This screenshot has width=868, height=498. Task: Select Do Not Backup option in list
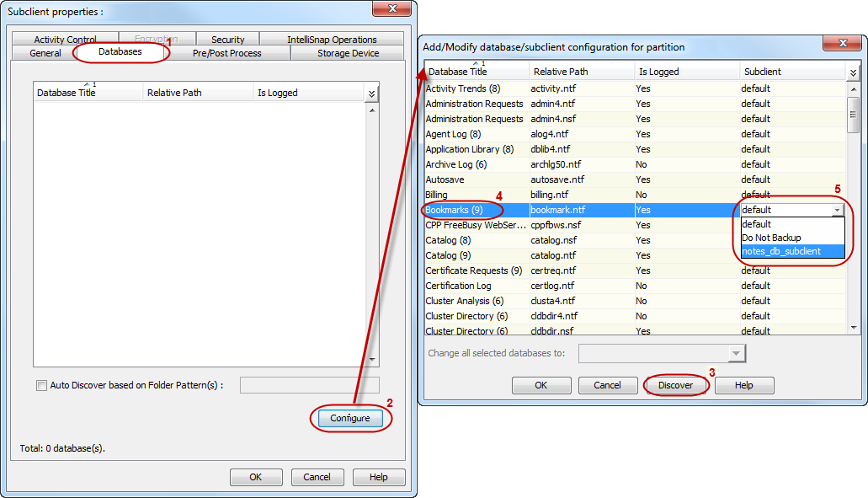(771, 238)
